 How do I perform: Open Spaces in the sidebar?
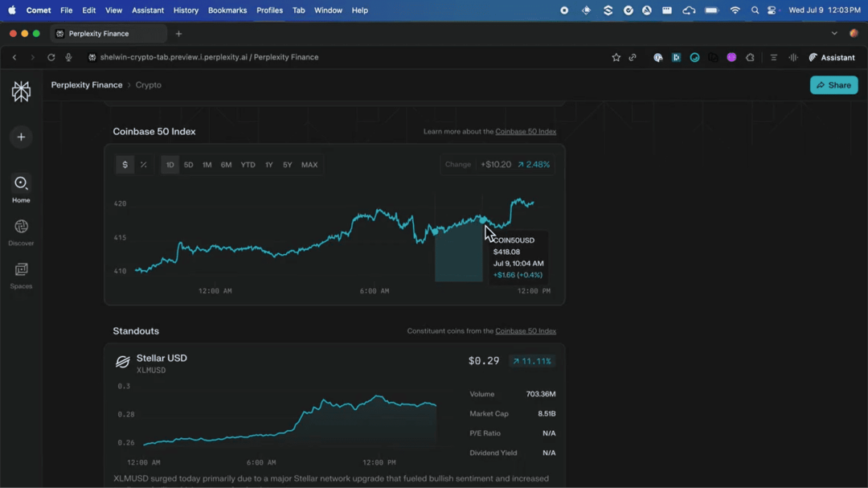pyautogui.click(x=21, y=275)
